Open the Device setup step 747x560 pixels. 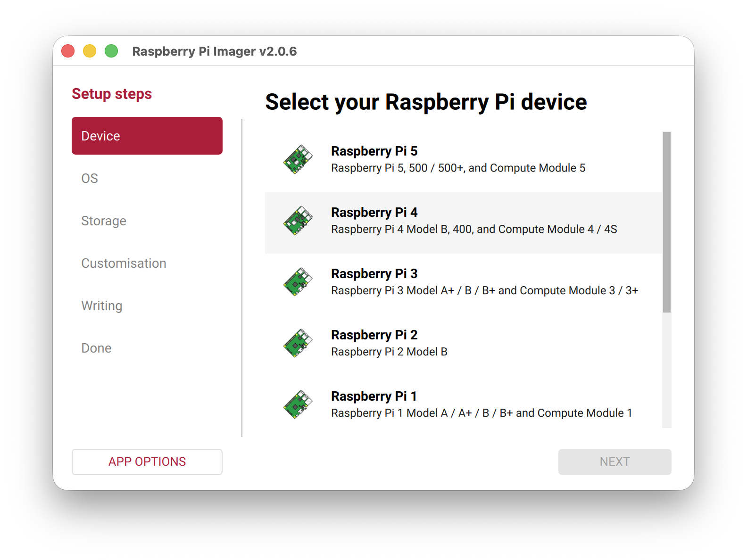[147, 136]
